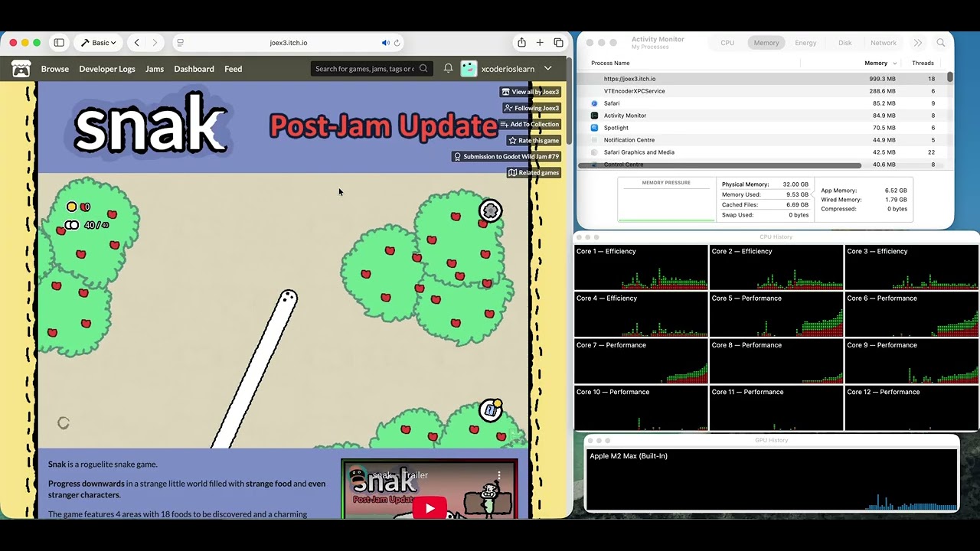Open the xcoderioslearn profile avatar
Image resolution: width=980 pixels, height=551 pixels.
coord(469,69)
